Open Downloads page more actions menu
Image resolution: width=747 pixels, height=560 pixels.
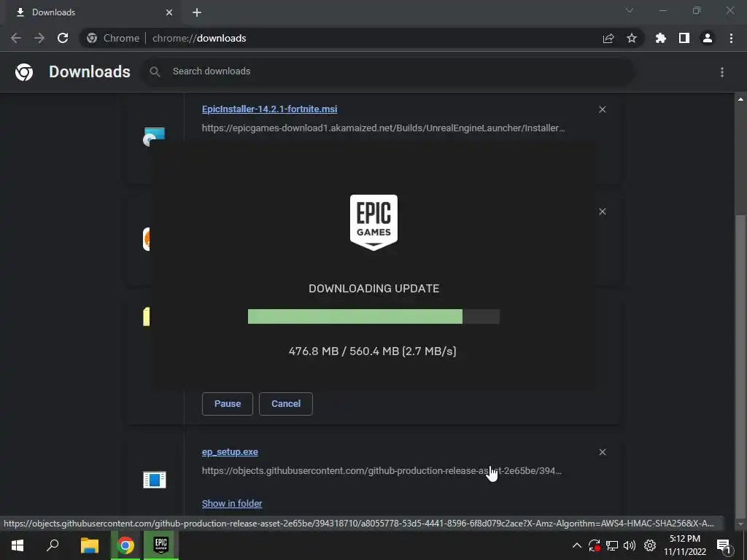coord(722,72)
